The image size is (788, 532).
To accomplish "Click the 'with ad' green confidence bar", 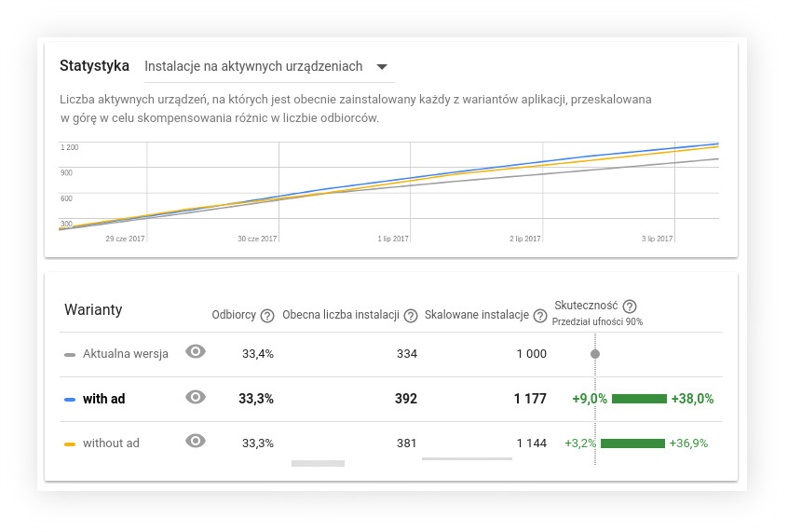I will (x=639, y=399).
